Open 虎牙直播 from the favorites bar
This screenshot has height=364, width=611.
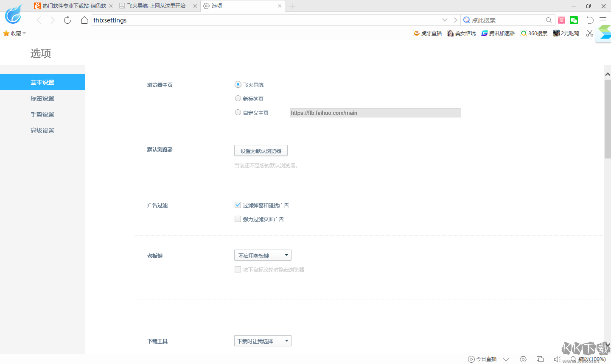pyautogui.click(x=427, y=33)
